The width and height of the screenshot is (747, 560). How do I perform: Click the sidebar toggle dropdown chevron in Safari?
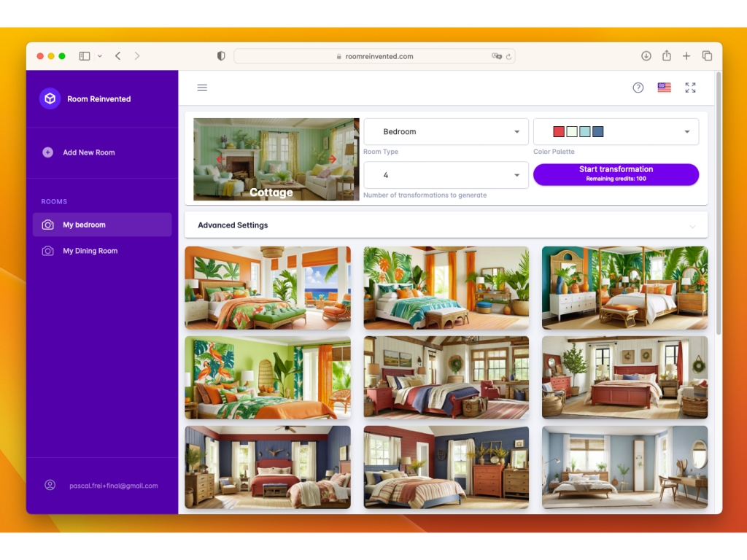pyautogui.click(x=99, y=56)
